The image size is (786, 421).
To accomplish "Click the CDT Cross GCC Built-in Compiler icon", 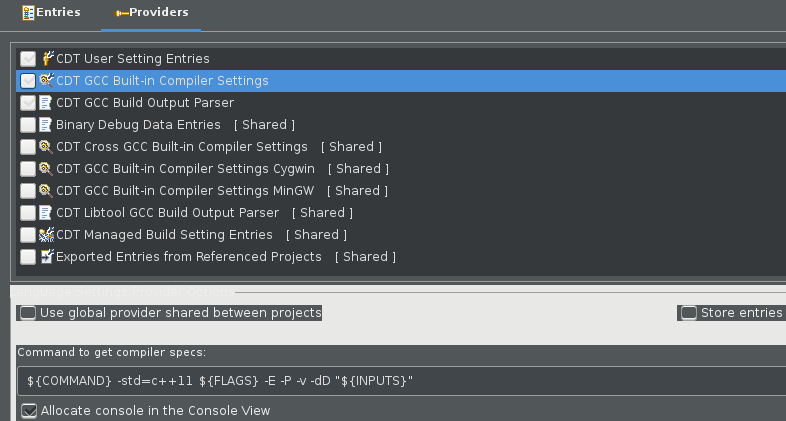I will pyautogui.click(x=46, y=147).
